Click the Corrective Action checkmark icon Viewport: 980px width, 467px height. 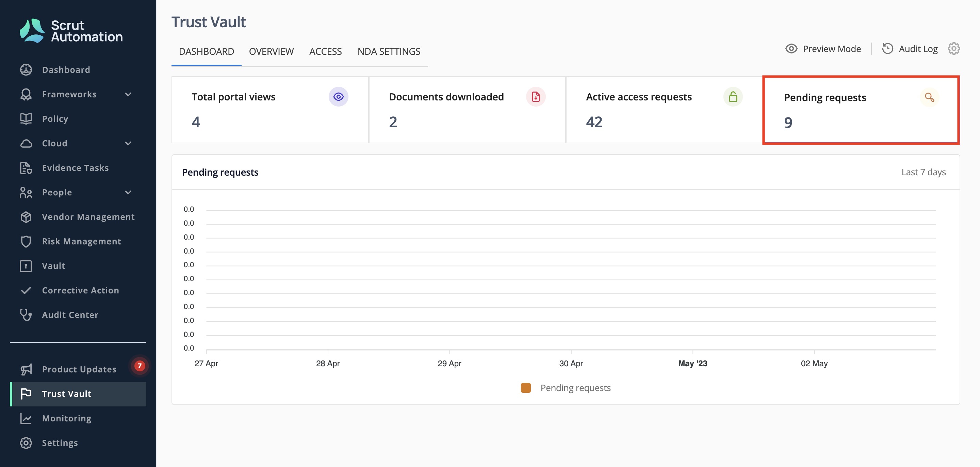coord(26,290)
